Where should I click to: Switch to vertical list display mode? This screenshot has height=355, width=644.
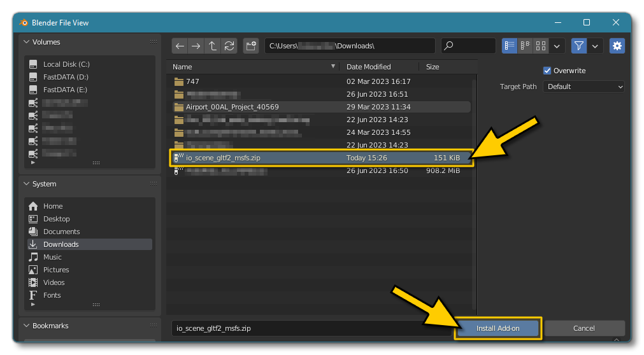coord(510,46)
